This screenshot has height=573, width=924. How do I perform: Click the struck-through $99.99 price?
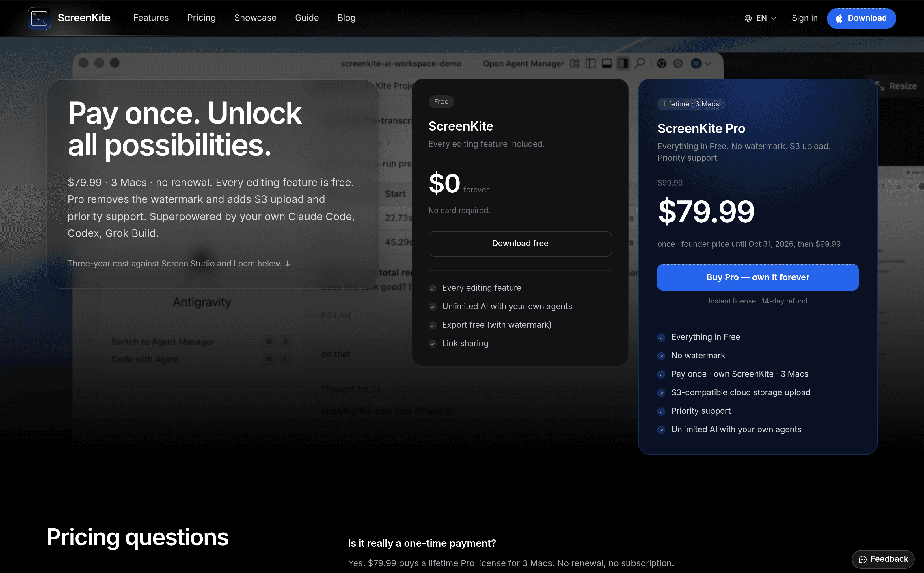(x=670, y=183)
